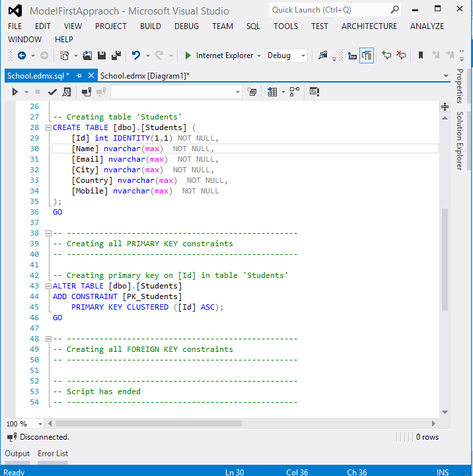
Task: Click the Parse checkmark icon
Action: [52, 92]
